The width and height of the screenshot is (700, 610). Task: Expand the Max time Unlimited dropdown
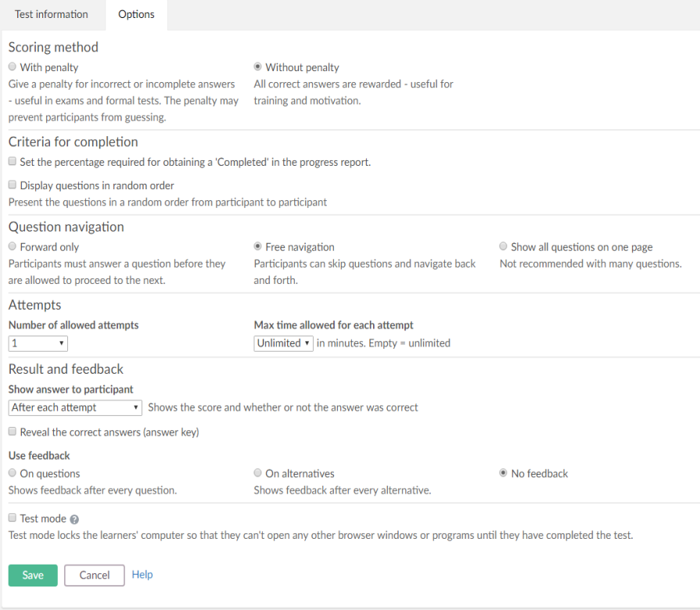coord(283,343)
